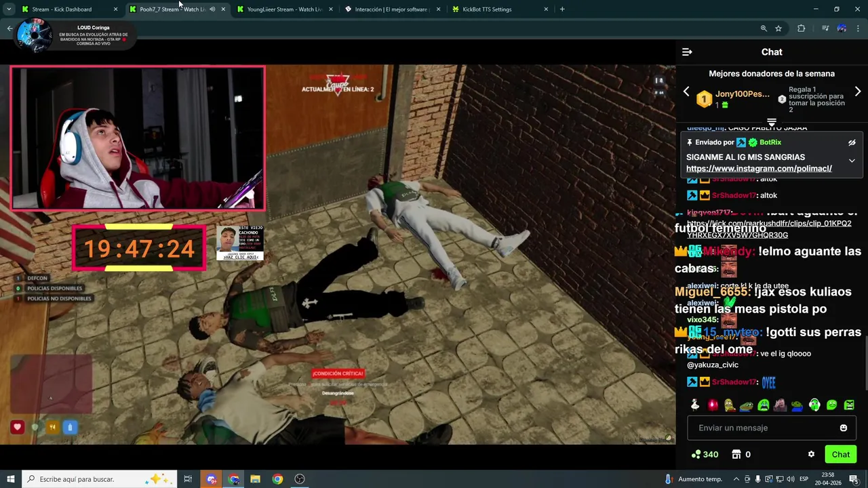Open the browser profile avatar
868x488 pixels.
click(x=842, y=28)
